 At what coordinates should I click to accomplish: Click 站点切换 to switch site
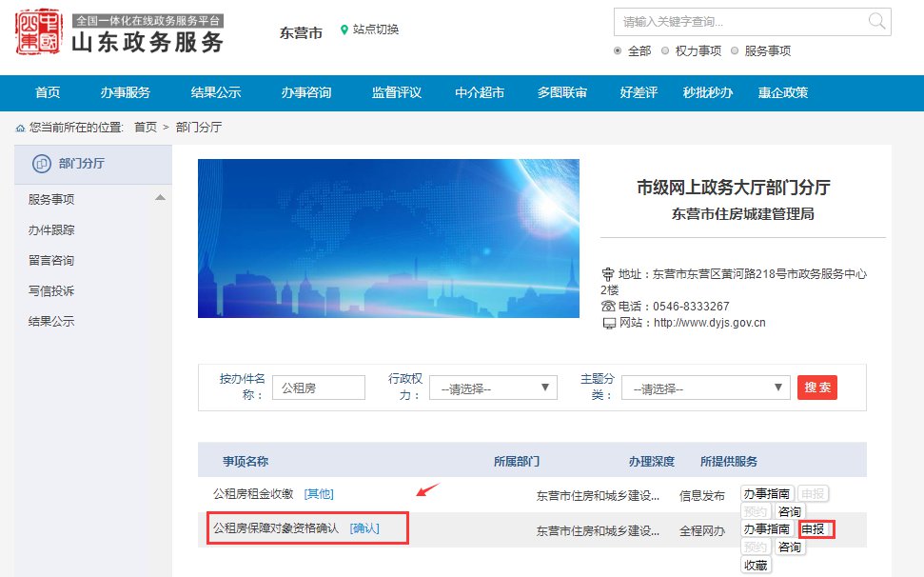point(376,30)
